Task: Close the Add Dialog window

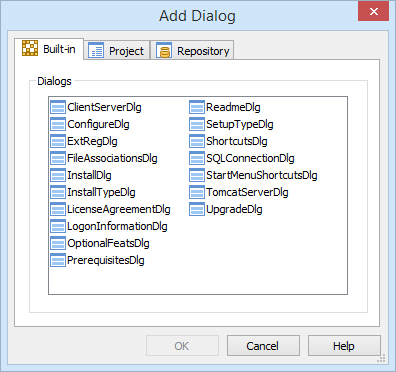Action: click(x=373, y=12)
